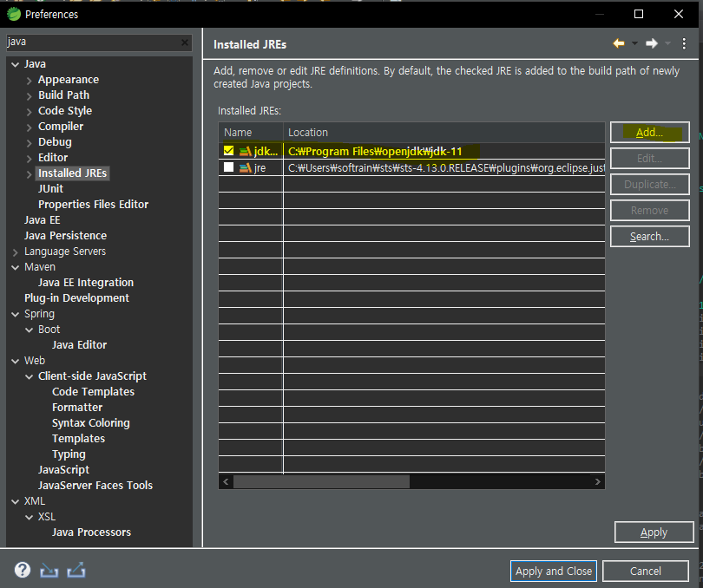Collapse the Boot node
Viewport: 703px width, 588px height.
pyautogui.click(x=30, y=330)
